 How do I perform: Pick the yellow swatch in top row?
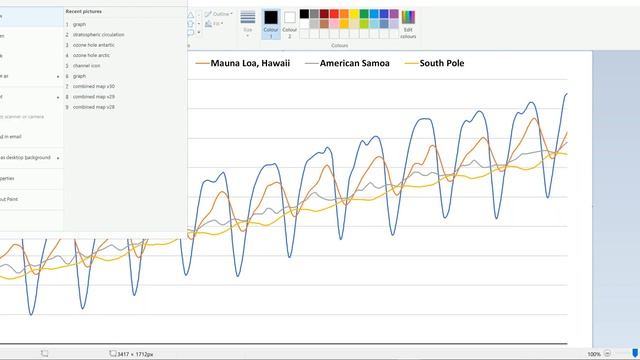tap(354, 14)
